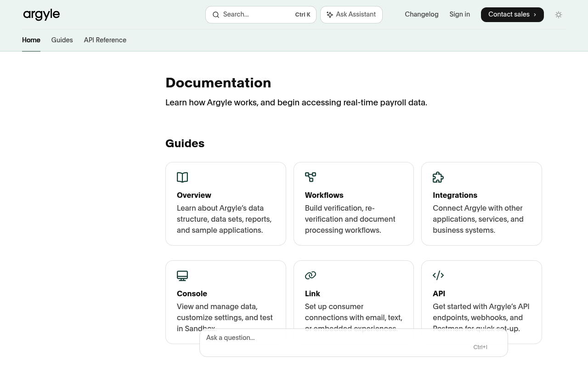Click the magnifier icon in search box
This screenshot has height=368, width=588.
[x=216, y=15]
